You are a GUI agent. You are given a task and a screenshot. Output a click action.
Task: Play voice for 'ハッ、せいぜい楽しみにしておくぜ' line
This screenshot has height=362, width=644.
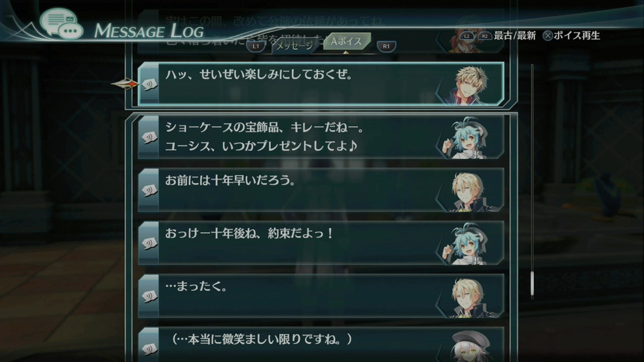click(x=150, y=84)
